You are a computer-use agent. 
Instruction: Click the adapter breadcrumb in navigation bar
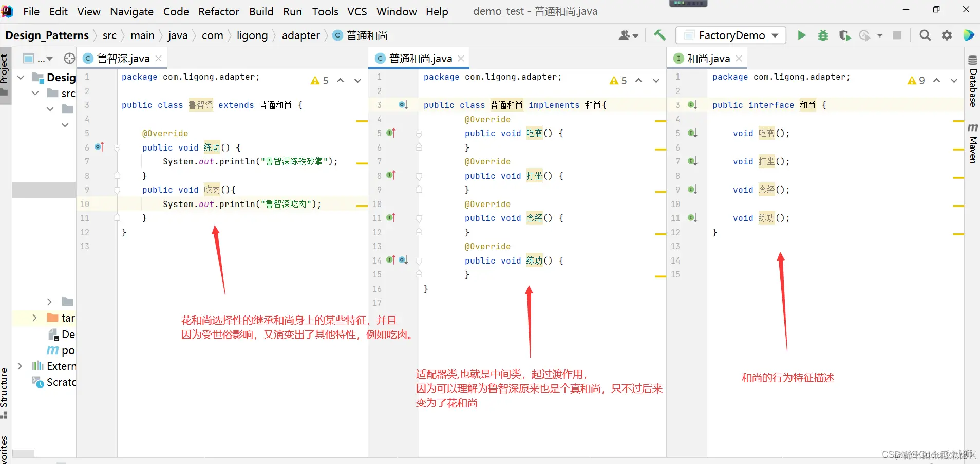[301, 35]
